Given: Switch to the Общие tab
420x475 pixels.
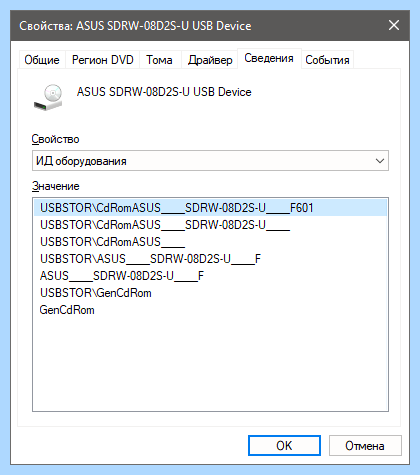Looking at the screenshot, I should 42,60.
